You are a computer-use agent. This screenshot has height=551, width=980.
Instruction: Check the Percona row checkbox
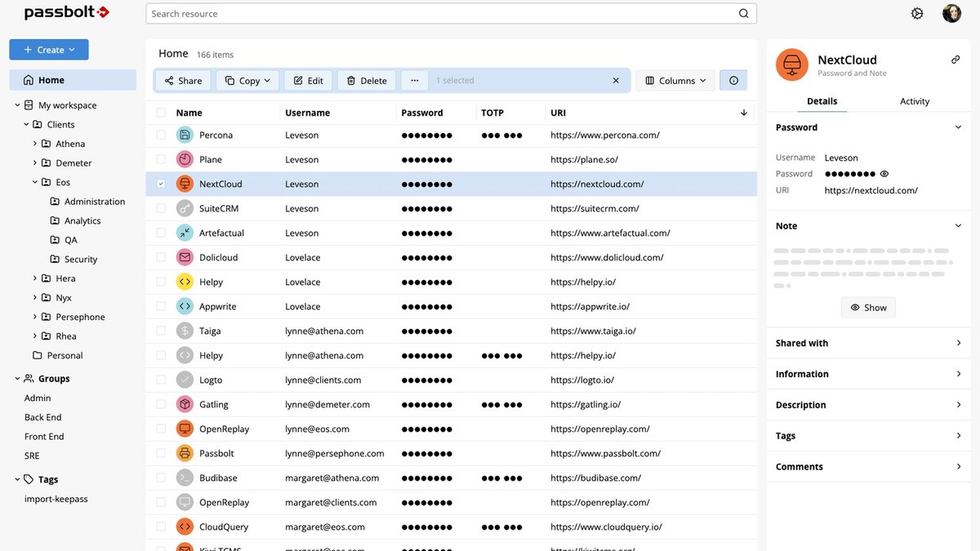point(161,135)
